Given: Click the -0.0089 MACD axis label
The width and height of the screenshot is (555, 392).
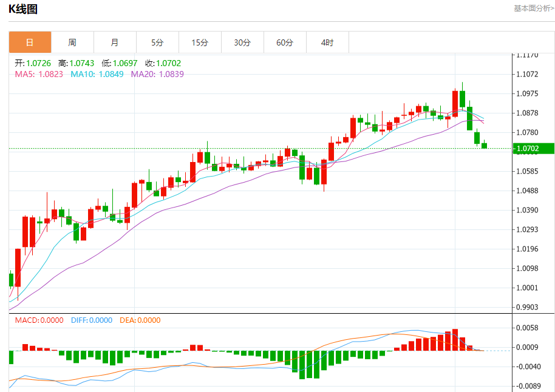Looking at the screenshot, I should (527, 386).
